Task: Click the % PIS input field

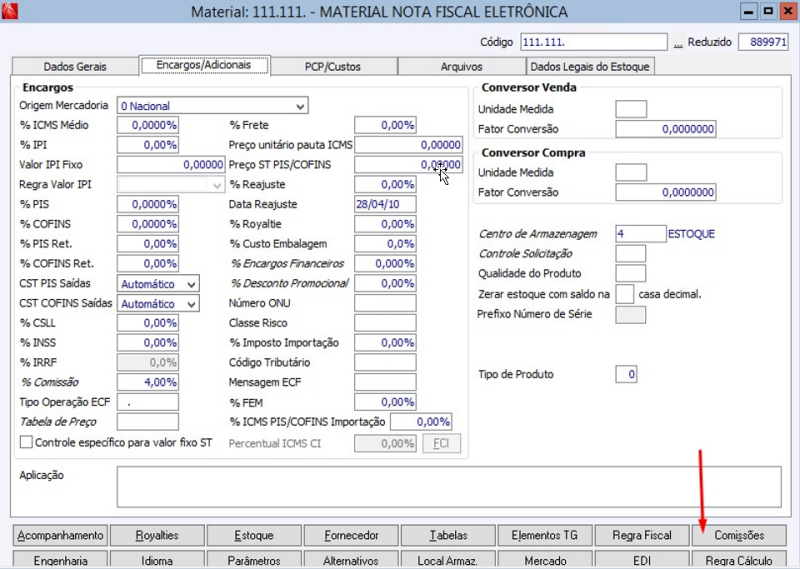Action: tap(148, 204)
